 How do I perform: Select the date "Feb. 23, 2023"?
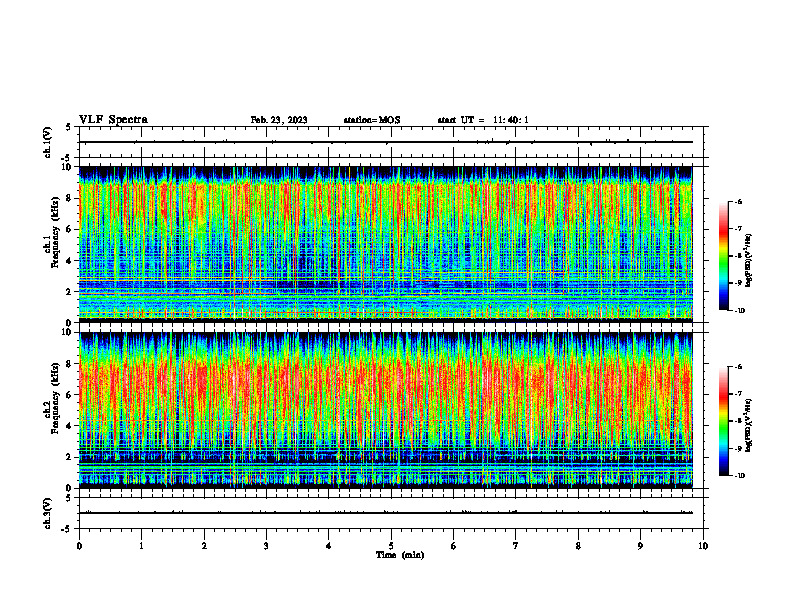pyautogui.click(x=279, y=120)
